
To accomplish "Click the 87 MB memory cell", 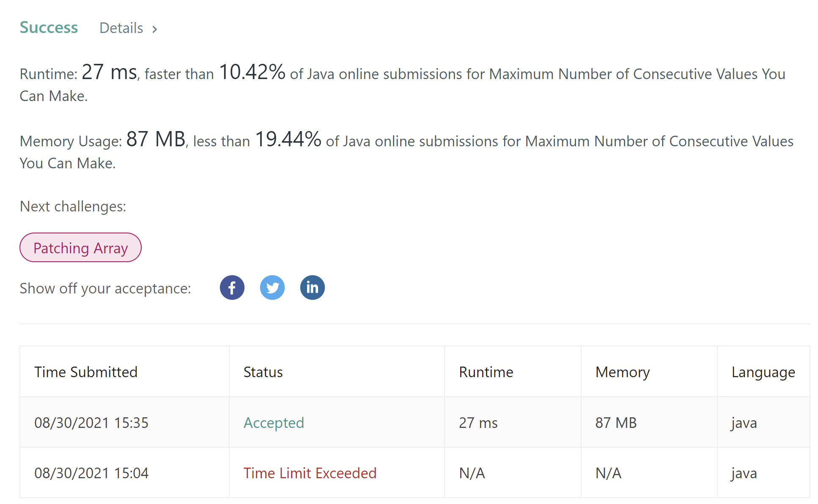I will pyautogui.click(x=616, y=422).
